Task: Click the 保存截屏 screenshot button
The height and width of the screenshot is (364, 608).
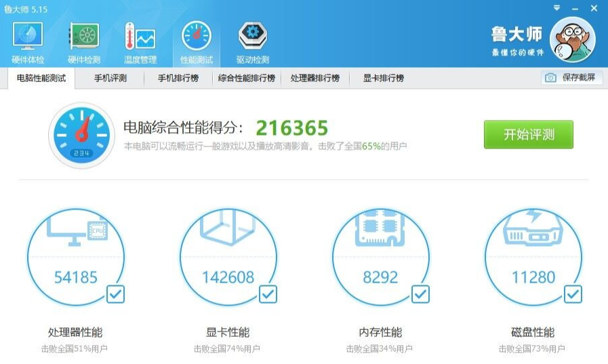Action: [571, 77]
